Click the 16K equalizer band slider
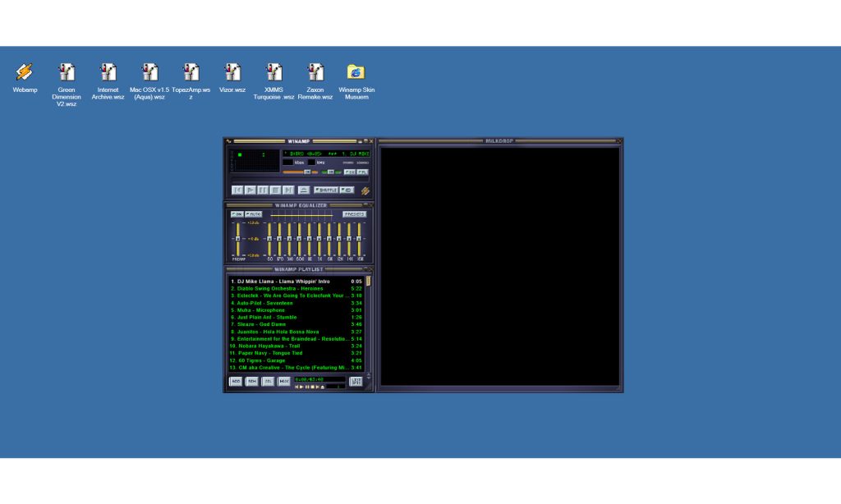Viewport: 841px width, 504px height. (359, 239)
